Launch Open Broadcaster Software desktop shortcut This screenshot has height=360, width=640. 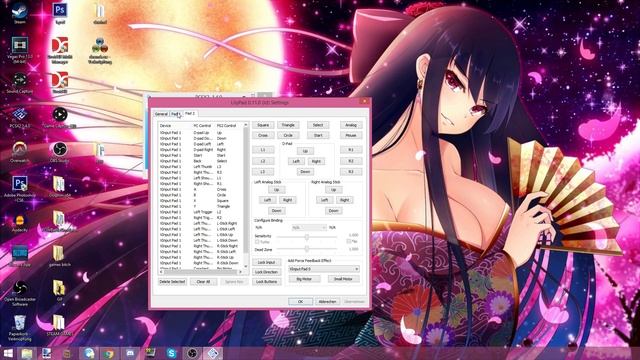point(20,293)
